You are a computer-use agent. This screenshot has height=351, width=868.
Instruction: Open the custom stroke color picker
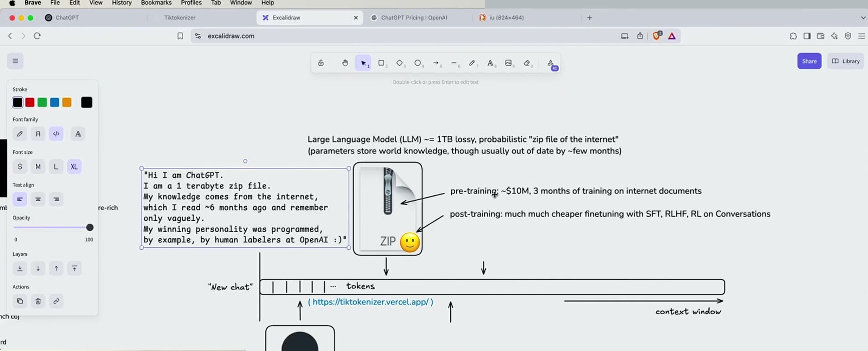(x=86, y=102)
